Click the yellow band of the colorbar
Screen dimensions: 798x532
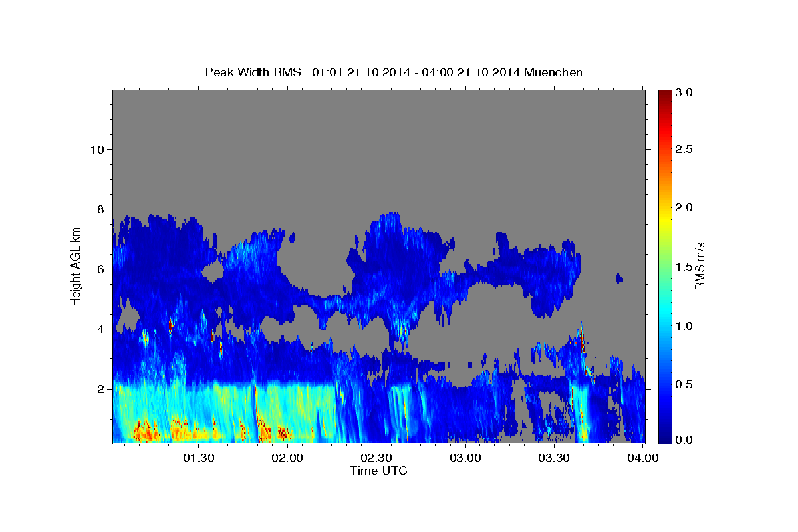664,219
